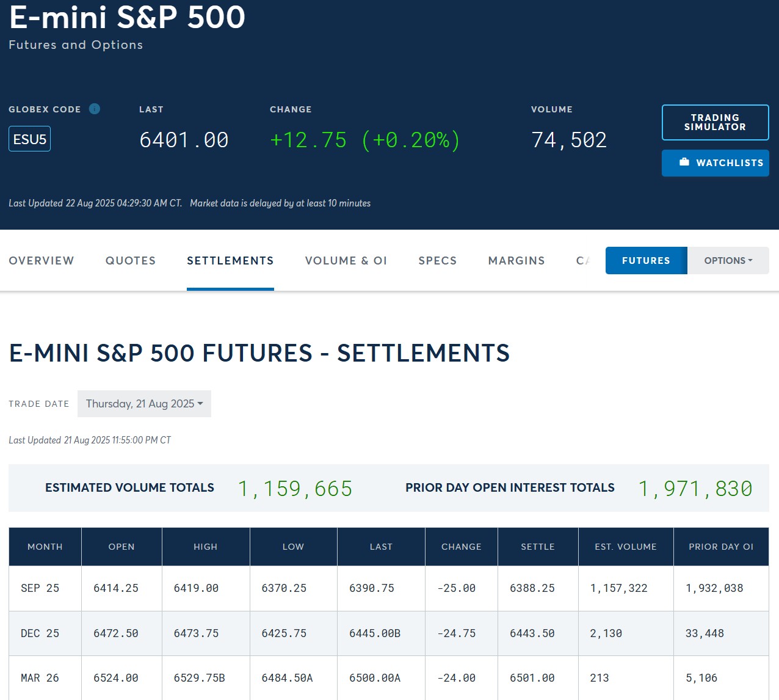Click the Last column header in table
The height and width of the screenshot is (700, 779).
click(x=381, y=547)
